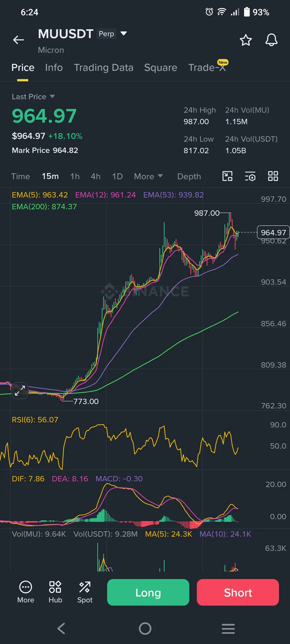The image size is (290, 644).
Task: Switch to the Info tab
Action: click(x=54, y=68)
